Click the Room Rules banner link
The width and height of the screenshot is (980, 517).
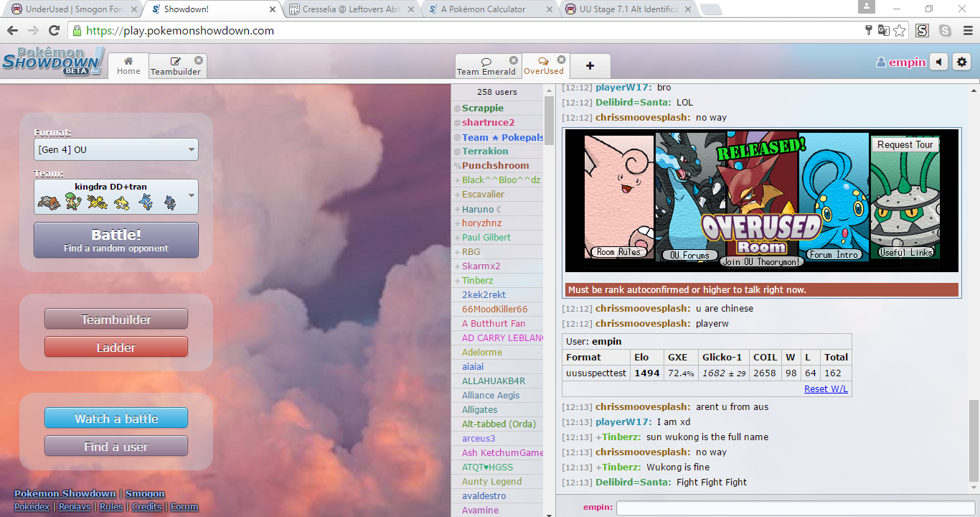620,252
